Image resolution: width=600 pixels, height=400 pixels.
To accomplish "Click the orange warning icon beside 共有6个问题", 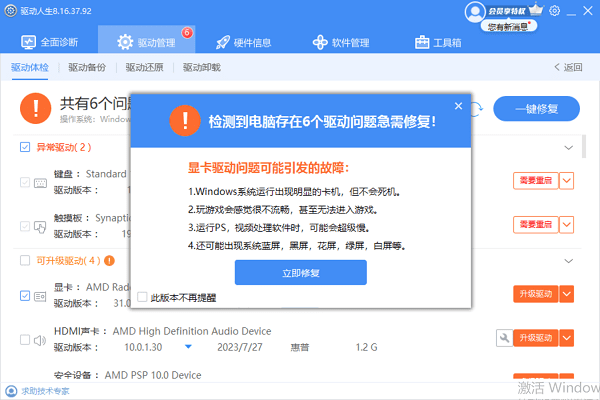I will [x=36, y=108].
